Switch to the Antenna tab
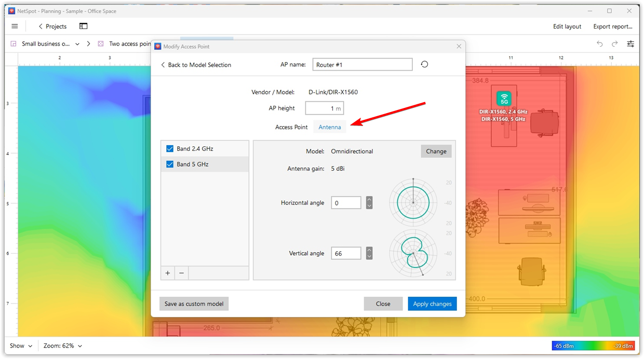This screenshot has width=644, height=359. [x=329, y=127]
